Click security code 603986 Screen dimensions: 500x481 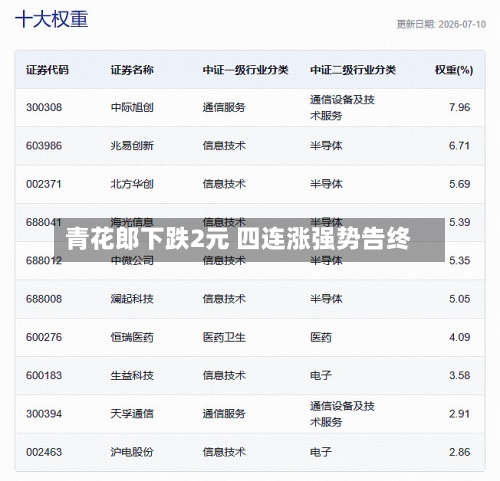[44, 146]
